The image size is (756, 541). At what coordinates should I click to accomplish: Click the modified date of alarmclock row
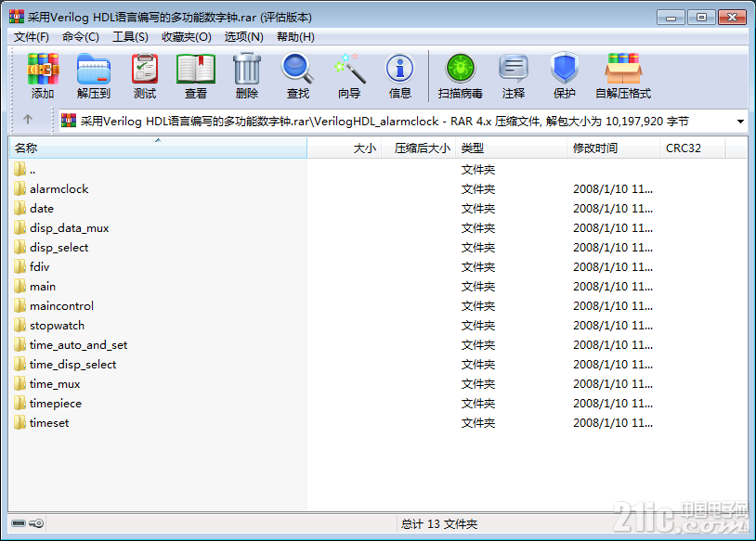coord(613,189)
